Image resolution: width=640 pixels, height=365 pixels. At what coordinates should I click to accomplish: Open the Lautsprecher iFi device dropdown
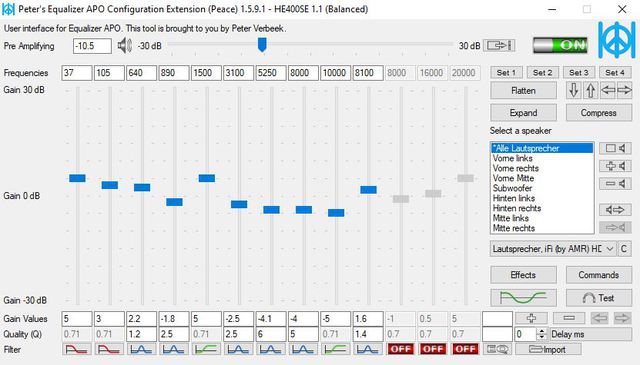click(x=553, y=249)
